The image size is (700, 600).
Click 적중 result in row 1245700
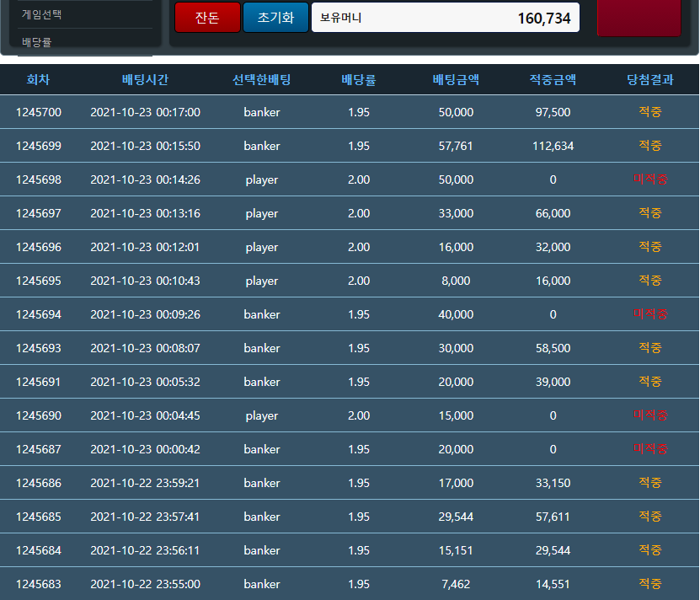650,112
